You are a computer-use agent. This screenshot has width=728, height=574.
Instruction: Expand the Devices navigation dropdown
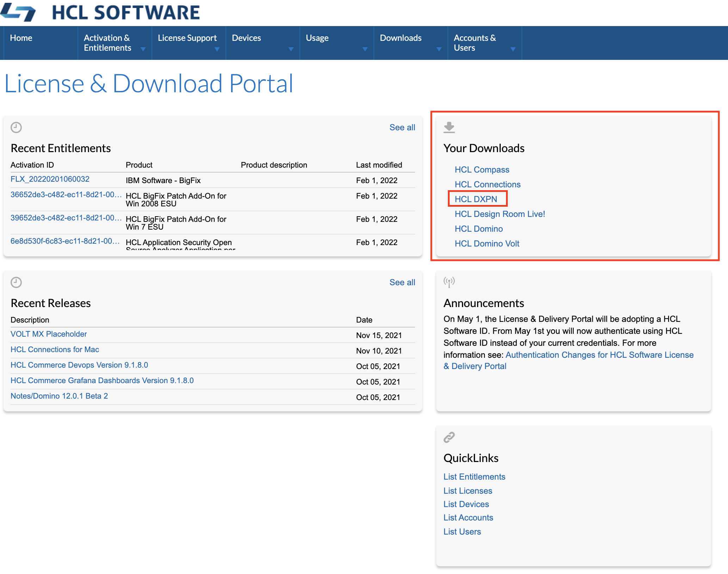pyautogui.click(x=291, y=49)
